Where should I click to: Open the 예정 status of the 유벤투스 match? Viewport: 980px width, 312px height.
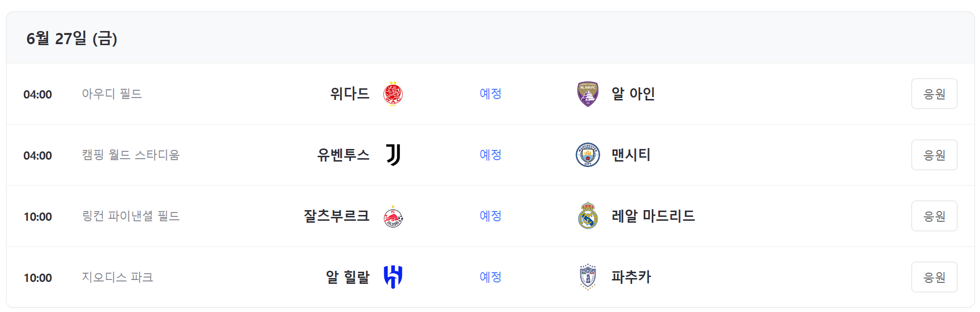pyautogui.click(x=490, y=154)
